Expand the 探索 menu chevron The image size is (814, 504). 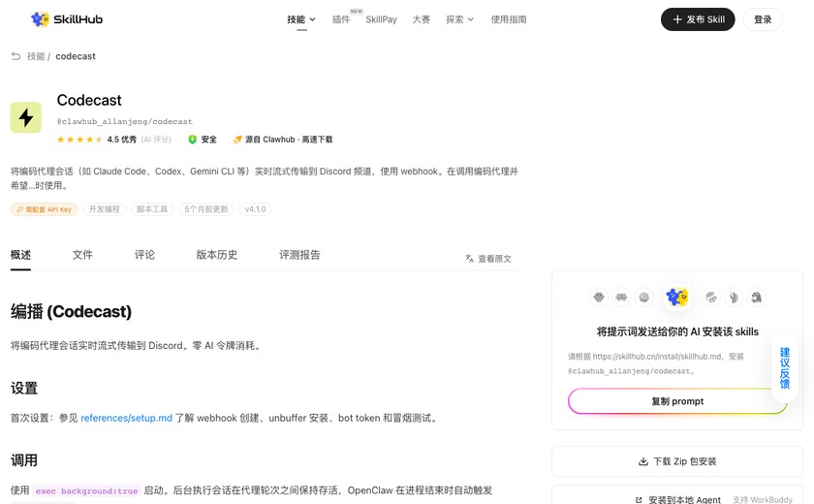tap(471, 19)
